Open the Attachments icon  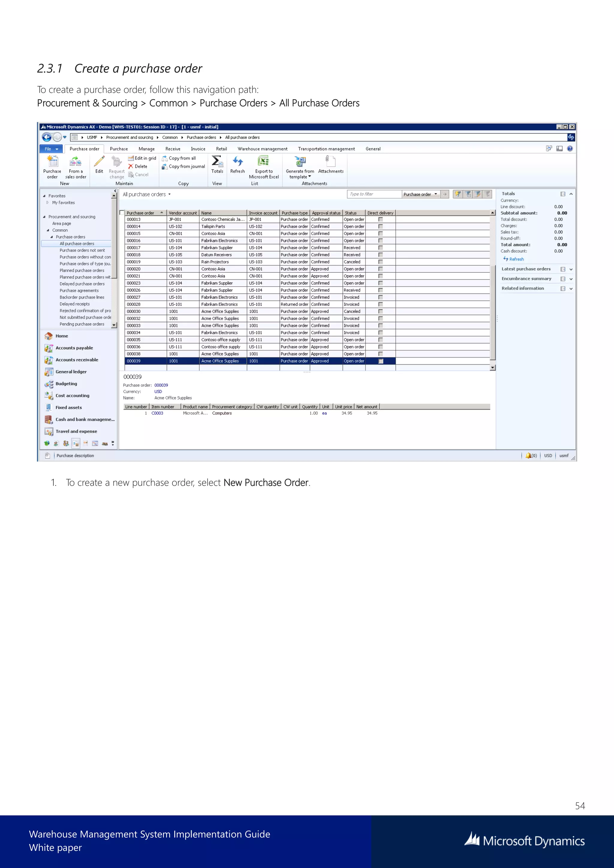[331, 165]
